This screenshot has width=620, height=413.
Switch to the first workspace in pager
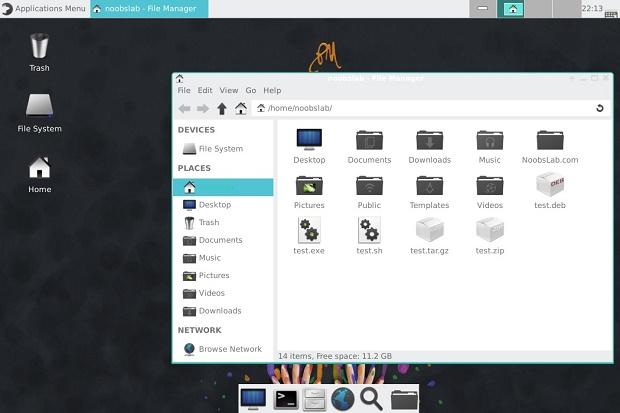483,9
